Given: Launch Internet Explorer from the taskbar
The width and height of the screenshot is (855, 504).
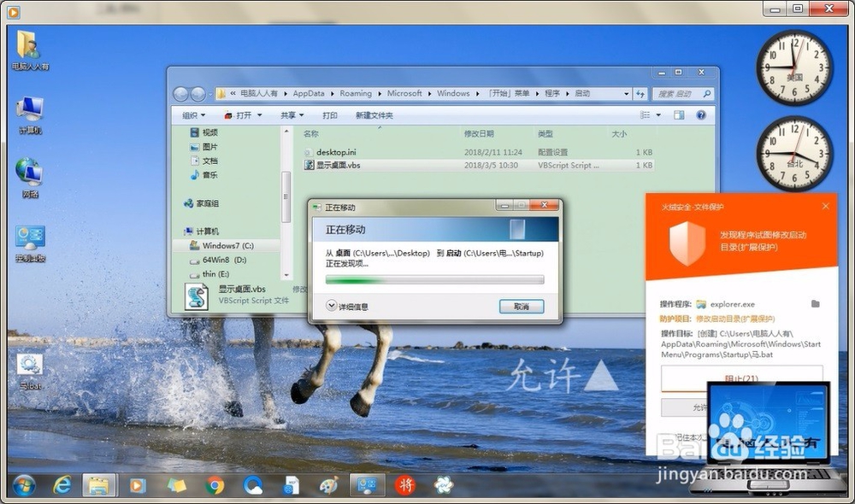Looking at the screenshot, I should [x=62, y=485].
